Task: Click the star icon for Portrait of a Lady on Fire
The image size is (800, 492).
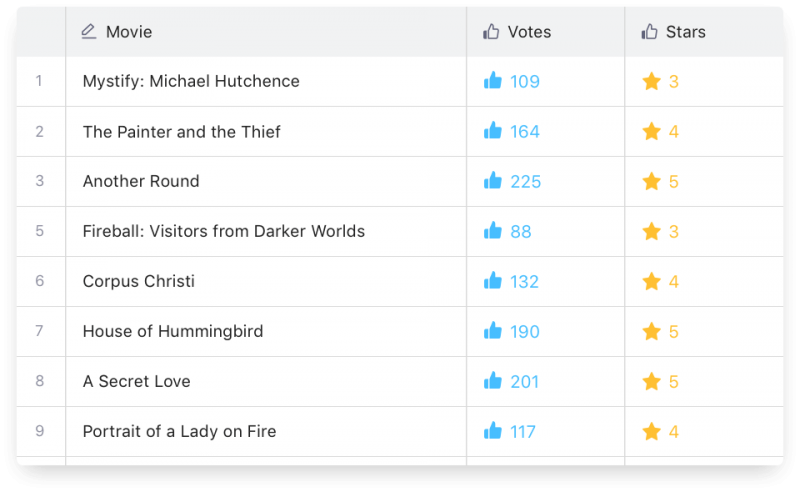Action: (x=652, y=431)
